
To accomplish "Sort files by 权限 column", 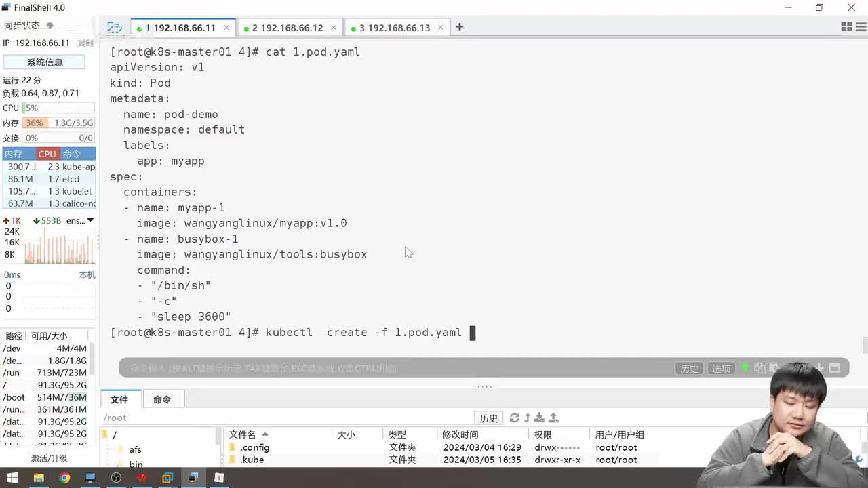I will coord(560,434).
